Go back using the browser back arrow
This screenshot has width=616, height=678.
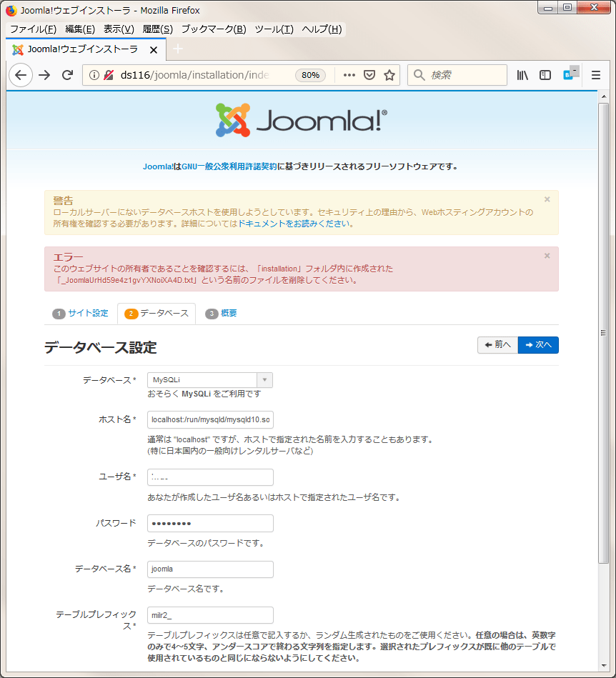click(x=21, y=75)
